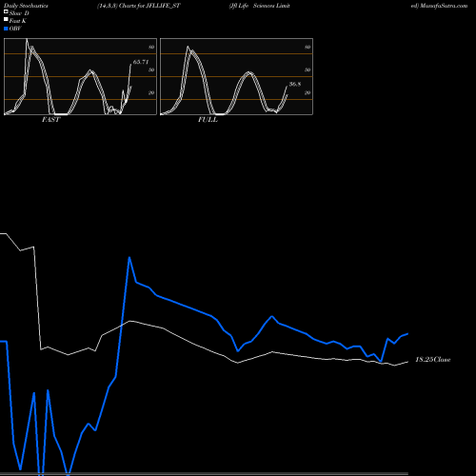Select the 'Daily Stochastics' title text
Viewport: 476px width, 476px height.
coord(26,6)
